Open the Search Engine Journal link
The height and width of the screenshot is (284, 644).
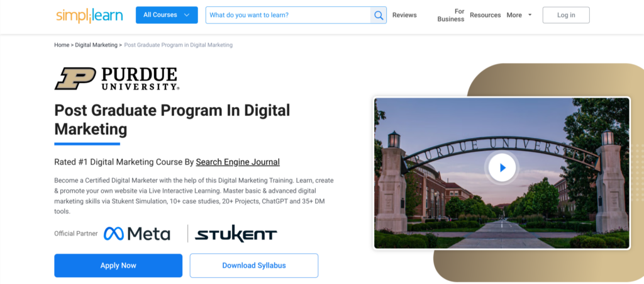tap(238, 162)
